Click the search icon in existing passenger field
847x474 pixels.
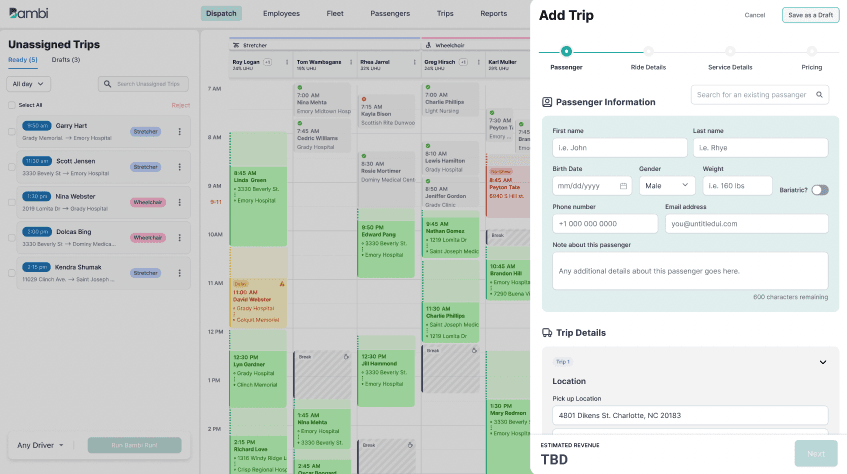pos(819,95)
